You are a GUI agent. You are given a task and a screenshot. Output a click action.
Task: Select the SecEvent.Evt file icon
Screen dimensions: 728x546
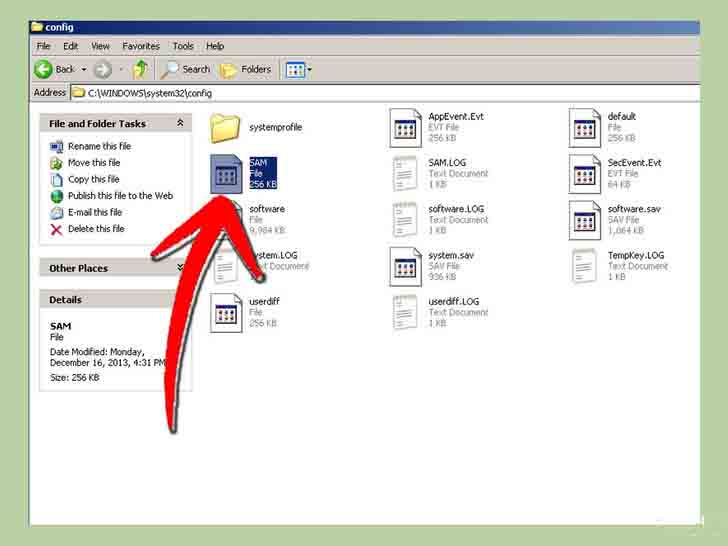point(585,174)
